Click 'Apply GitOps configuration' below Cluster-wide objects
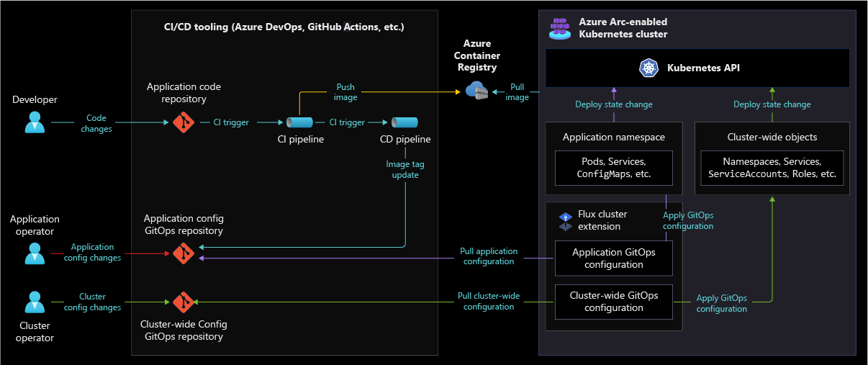Screen dimensions: 868x365 pyautogui.click(x=722, y=303)
